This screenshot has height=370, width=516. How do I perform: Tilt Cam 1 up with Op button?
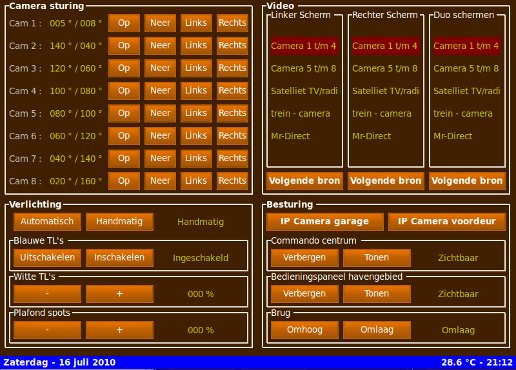[x=124, y=23]
